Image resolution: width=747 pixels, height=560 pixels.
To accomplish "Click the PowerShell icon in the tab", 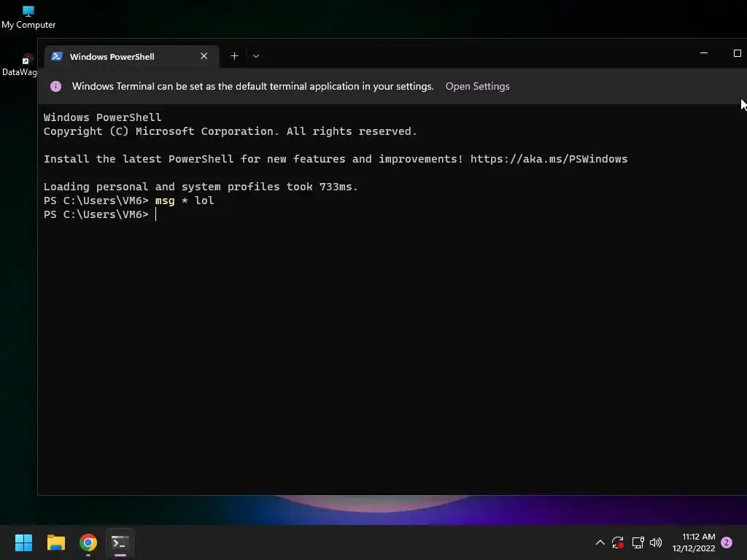I will pyautogui.click(x=57, y=56).
